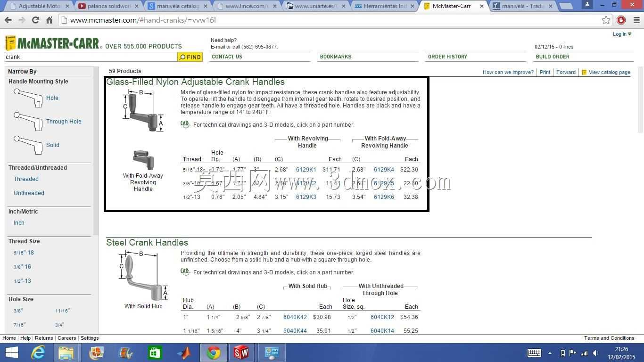The height and width of the screenshot is (362, 644).
Task: Click the McMaster-Carr logo
Action: (x=53, y=43)
